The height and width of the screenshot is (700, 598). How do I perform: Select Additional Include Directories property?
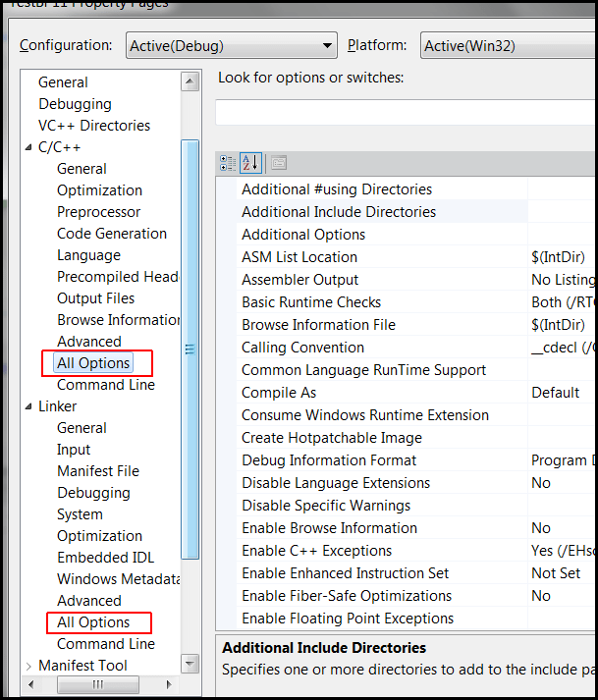coord(339,212)
